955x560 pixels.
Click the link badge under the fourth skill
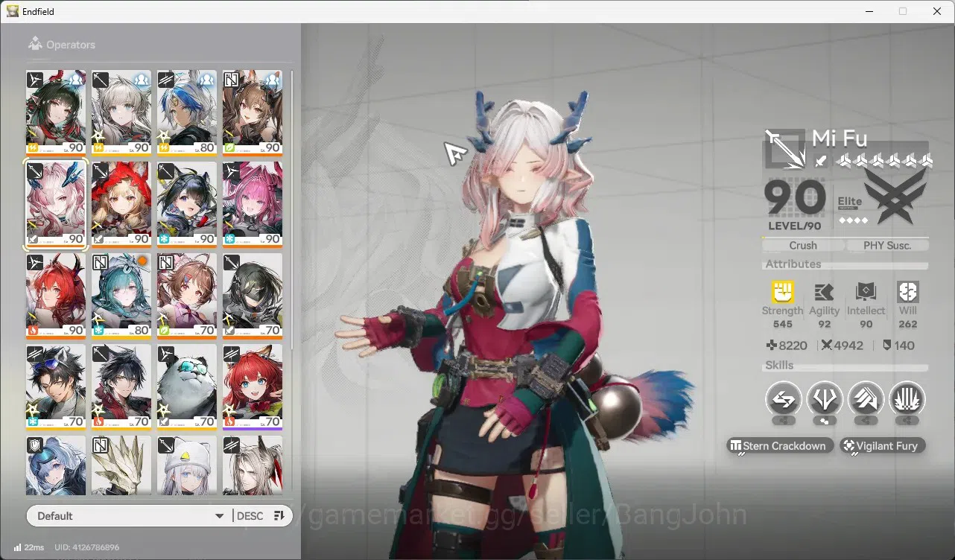coord(907,421)
